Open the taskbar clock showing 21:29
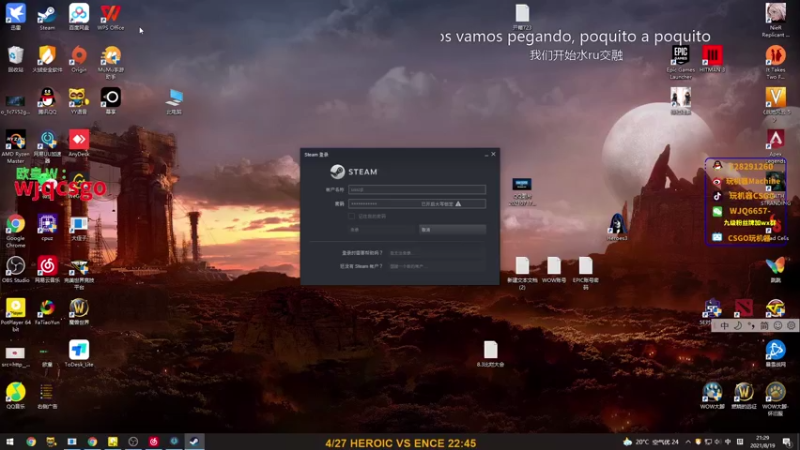Screen dimensions: 800x450 [763, 442]
